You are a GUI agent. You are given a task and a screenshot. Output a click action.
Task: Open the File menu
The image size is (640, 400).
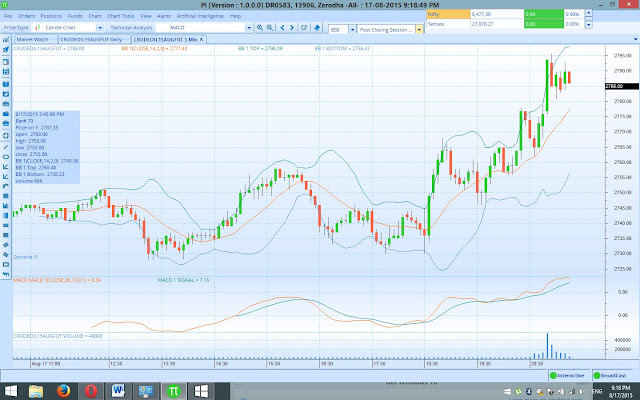(8, 16)
